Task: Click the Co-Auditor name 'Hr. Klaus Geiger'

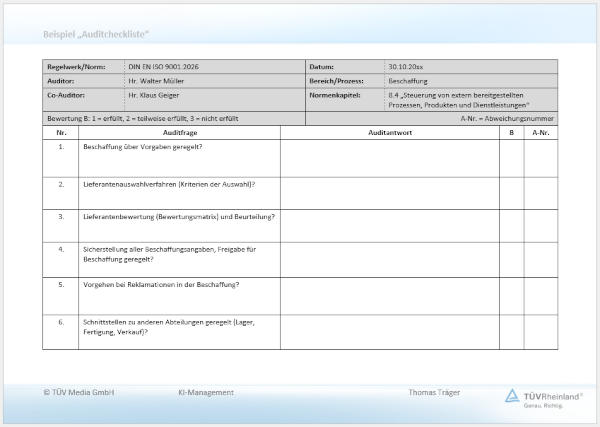Action: tap(154, 95)
